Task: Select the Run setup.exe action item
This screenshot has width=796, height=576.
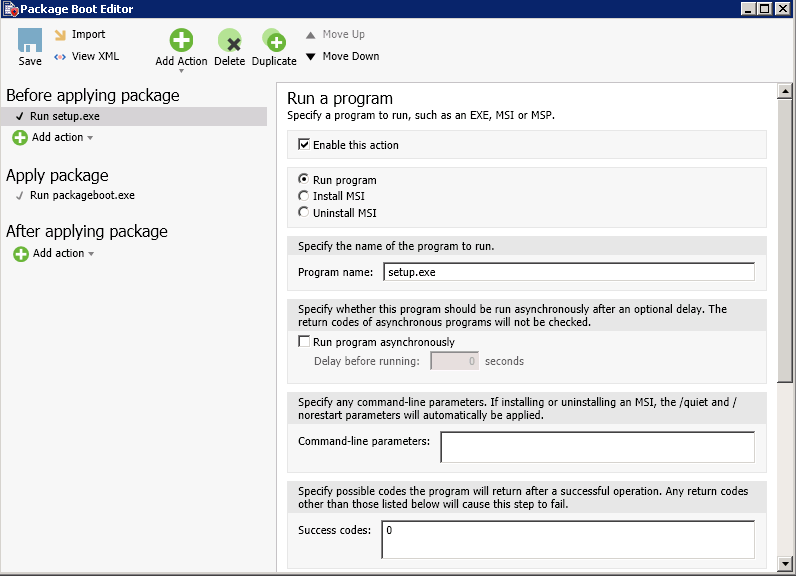Action: 64,116
